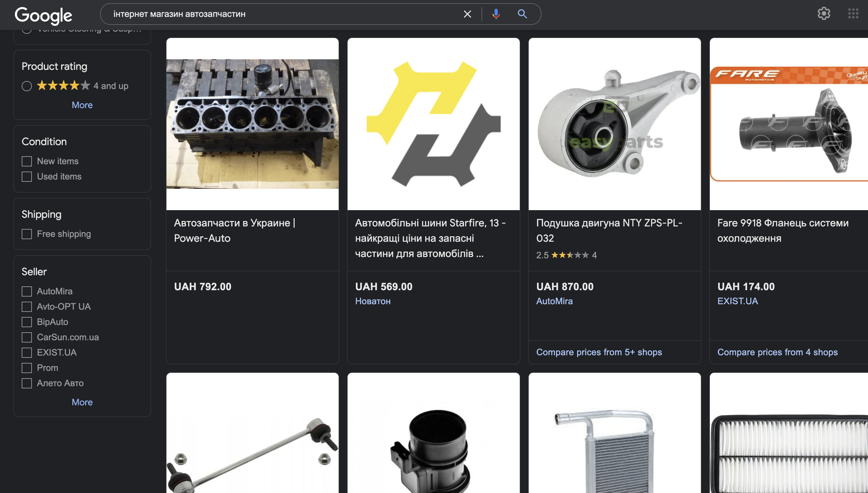Expand More under Seller list
The image size is (868, 493).
(82, 402)
